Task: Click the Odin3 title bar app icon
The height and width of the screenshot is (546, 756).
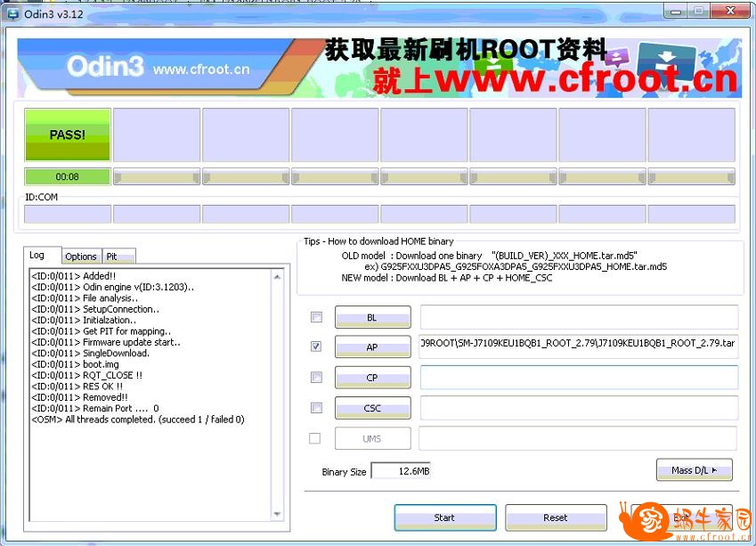Action: click(12, 13)
